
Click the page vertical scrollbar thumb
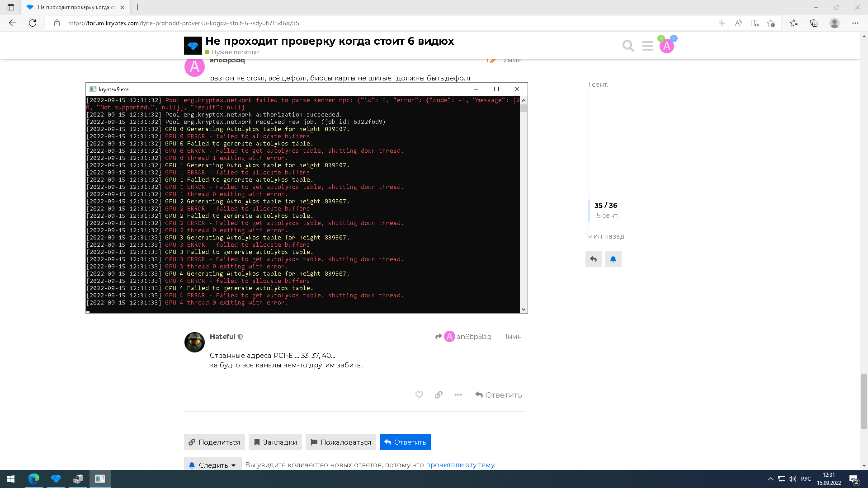tap(864, 401)
